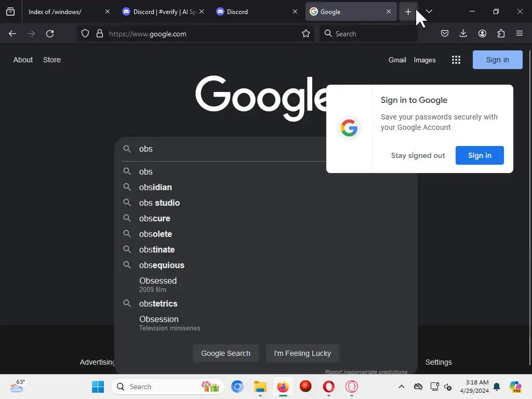Select the 'obstetrics' suggestion
Viewport: 532px width, 399px height.
(266, 303)
